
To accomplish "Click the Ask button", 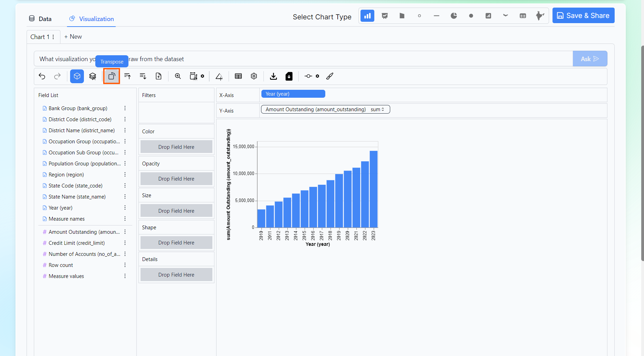I will pos(589,59).
